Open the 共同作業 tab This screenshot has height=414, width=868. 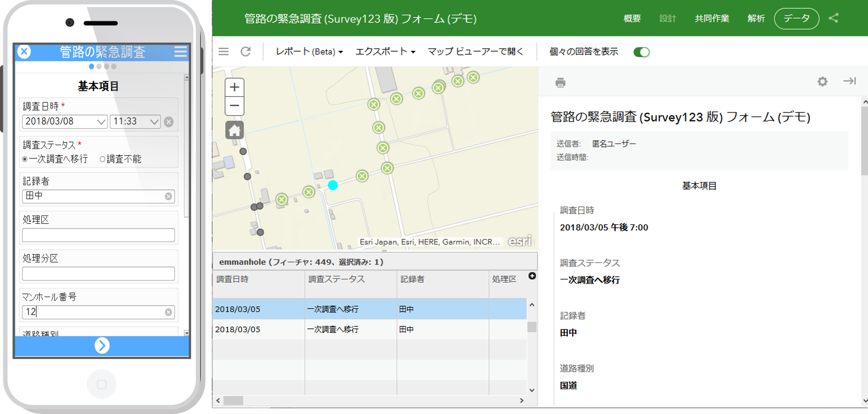pos(712,18)
